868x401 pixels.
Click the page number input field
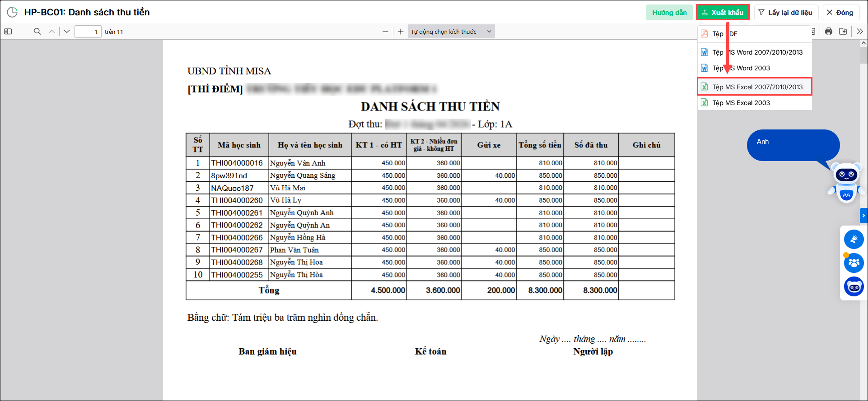(88, 32)
